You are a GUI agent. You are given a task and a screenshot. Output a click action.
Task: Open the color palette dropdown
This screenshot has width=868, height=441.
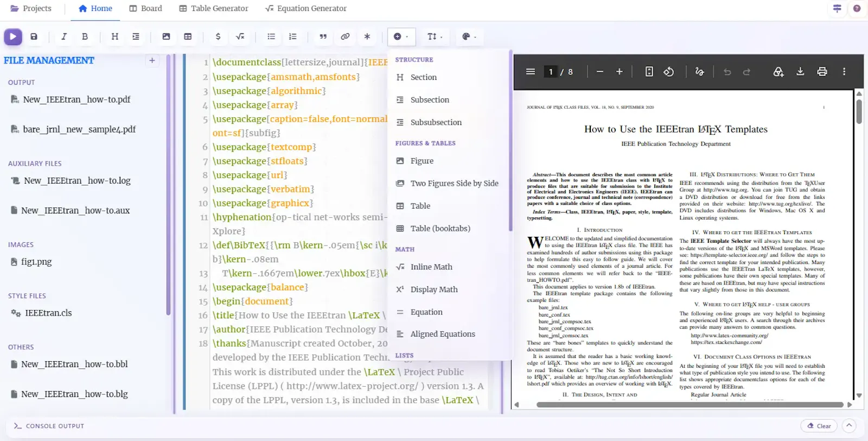click(x=469, y=36)
